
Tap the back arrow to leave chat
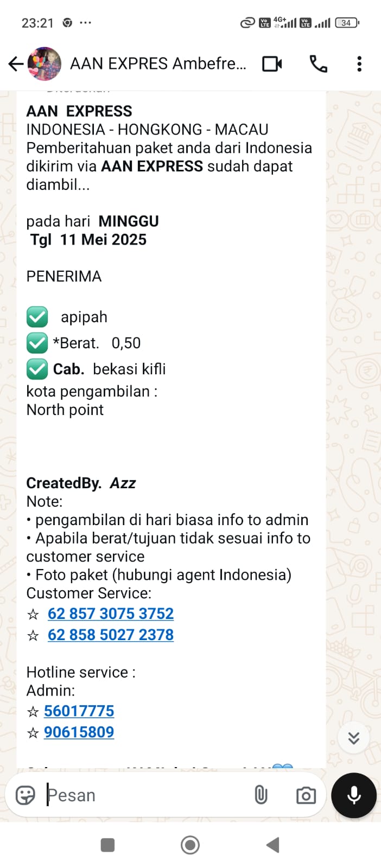coord(15,64)
